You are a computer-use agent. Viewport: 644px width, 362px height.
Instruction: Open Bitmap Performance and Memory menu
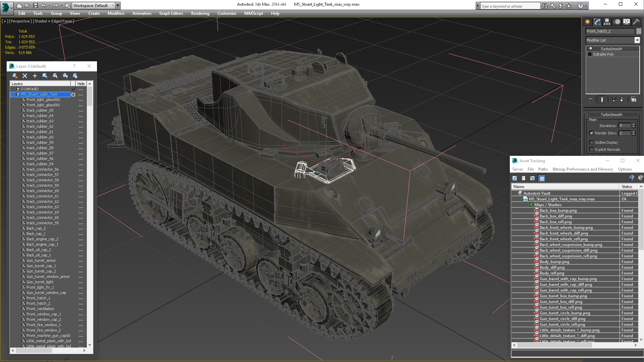pyautogui.click(x=583, y=169)
